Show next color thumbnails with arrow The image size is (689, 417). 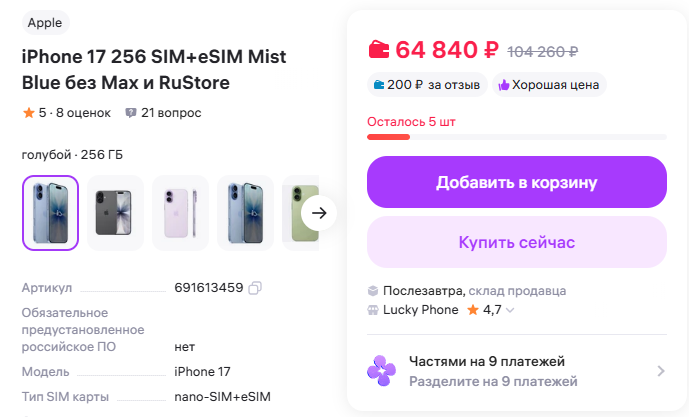coord(319,212)
